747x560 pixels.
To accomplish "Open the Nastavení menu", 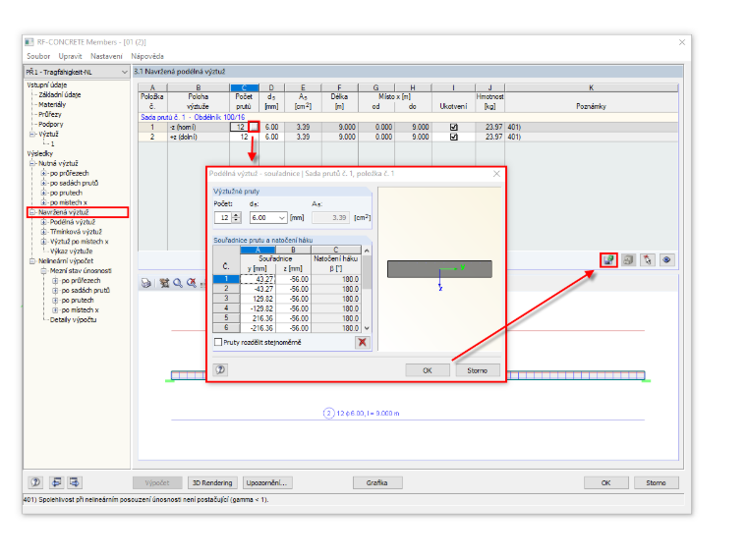I will pos(106,56).
